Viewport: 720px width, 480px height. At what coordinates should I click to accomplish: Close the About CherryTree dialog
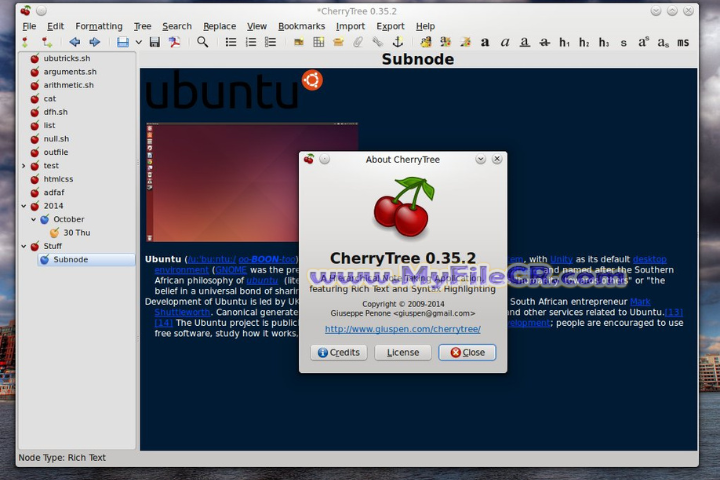(467, 352)
